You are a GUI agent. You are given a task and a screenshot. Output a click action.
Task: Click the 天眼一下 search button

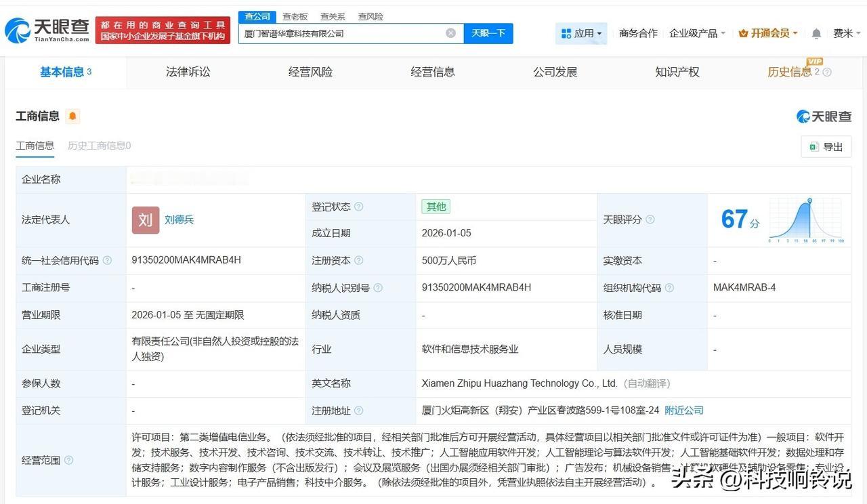(x=488, y=33)
